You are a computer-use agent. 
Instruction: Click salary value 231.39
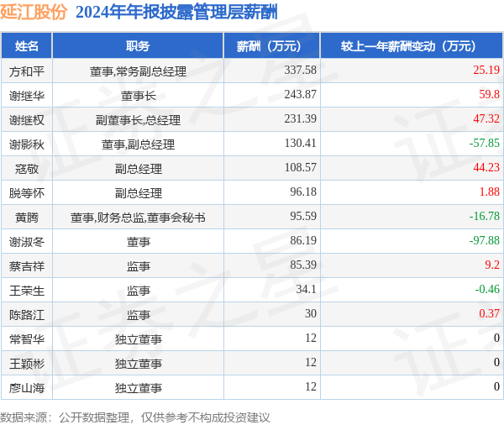(x=300, y=119)
